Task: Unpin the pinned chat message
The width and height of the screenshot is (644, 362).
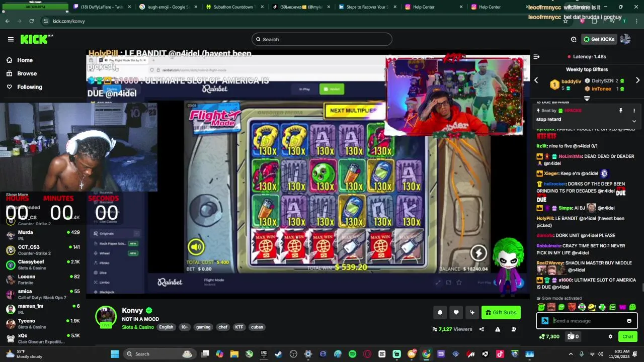Action: (621, 111)
